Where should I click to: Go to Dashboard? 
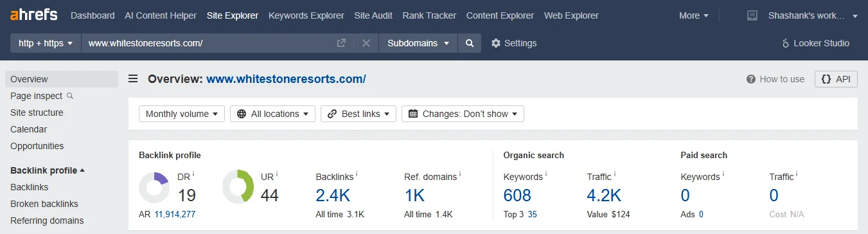pos(93,15)
